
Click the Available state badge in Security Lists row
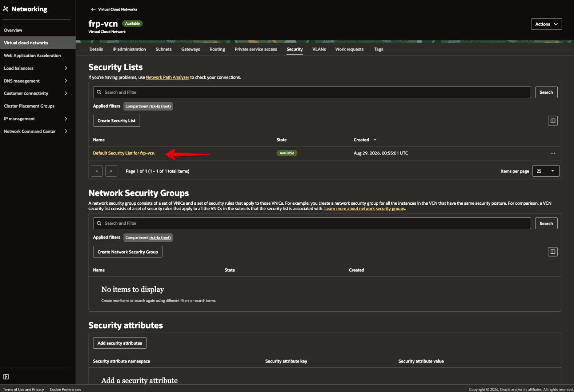coord(287,153)
